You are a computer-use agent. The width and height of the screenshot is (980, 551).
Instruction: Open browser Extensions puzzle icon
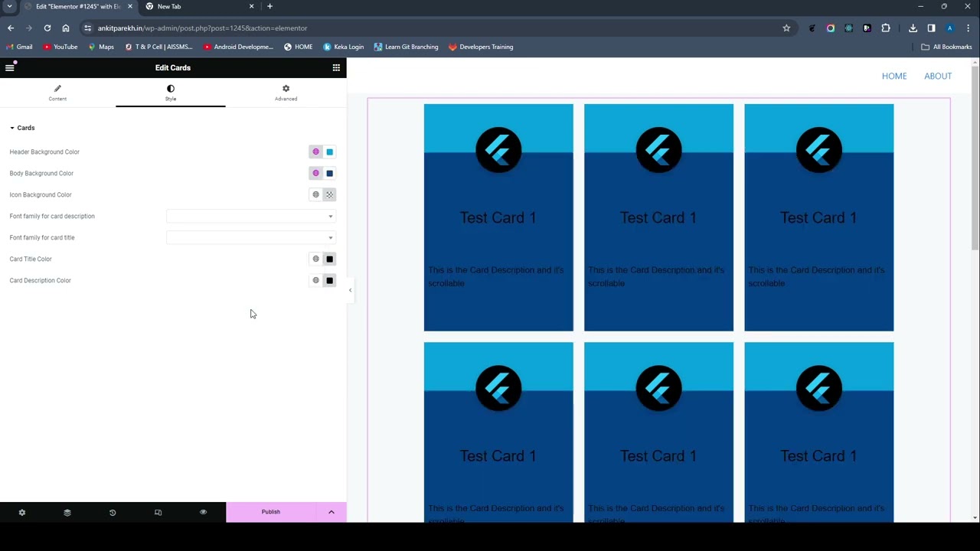[886, 28]
